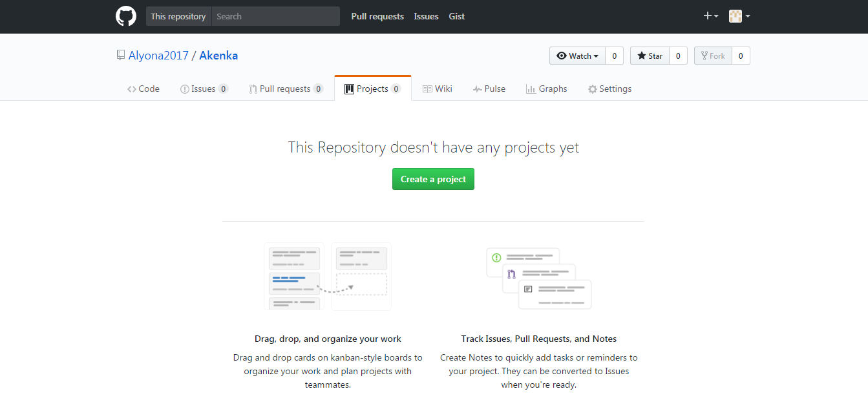The width and height of the screenshot is (868, 411).
Task: Go to Gist in the header
Action: (457, 16)
